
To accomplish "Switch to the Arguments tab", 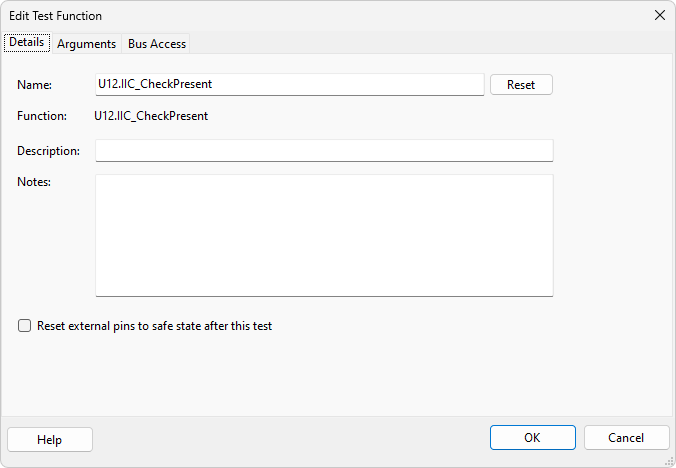I will click(x=86, y=44).
